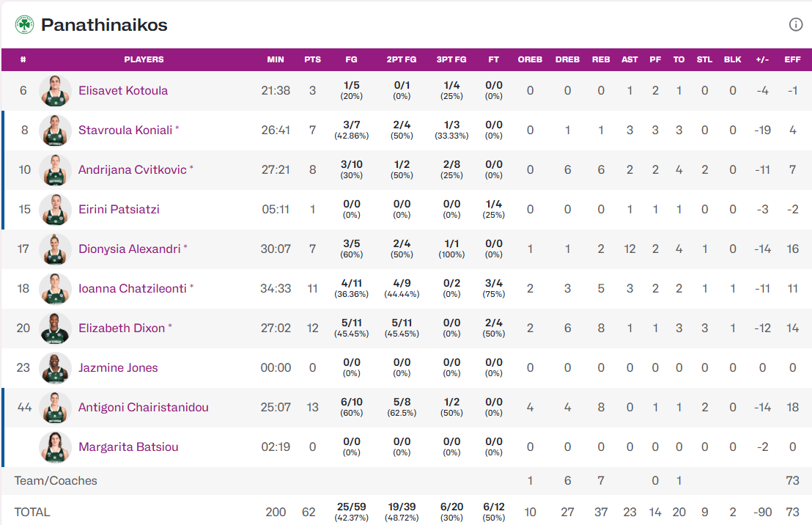Image resolution: width=812 pixels, height=525 pixels.
Task: Open Dionysia Alexandri's player photo
Action: click(x=55, y=249)
